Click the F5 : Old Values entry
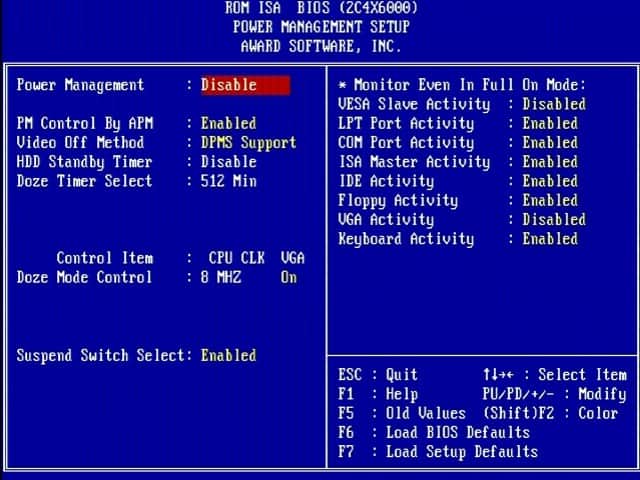This screenshot has width=640, height=480. 402,413
